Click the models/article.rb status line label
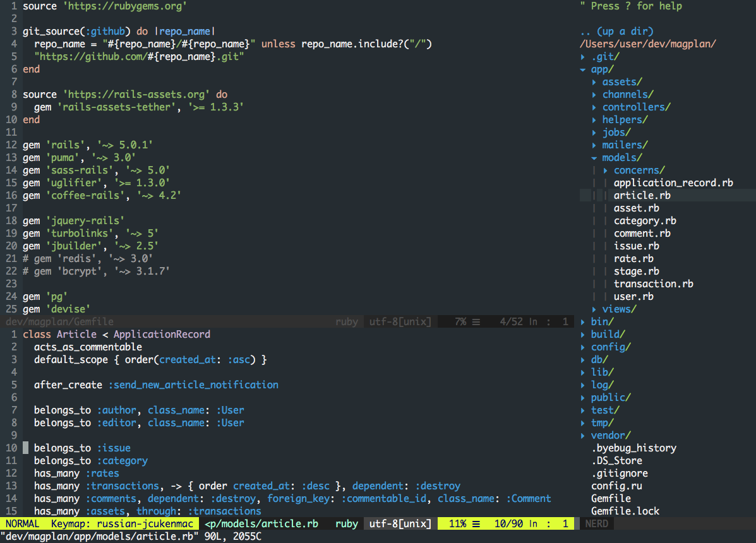 (261, 524)
